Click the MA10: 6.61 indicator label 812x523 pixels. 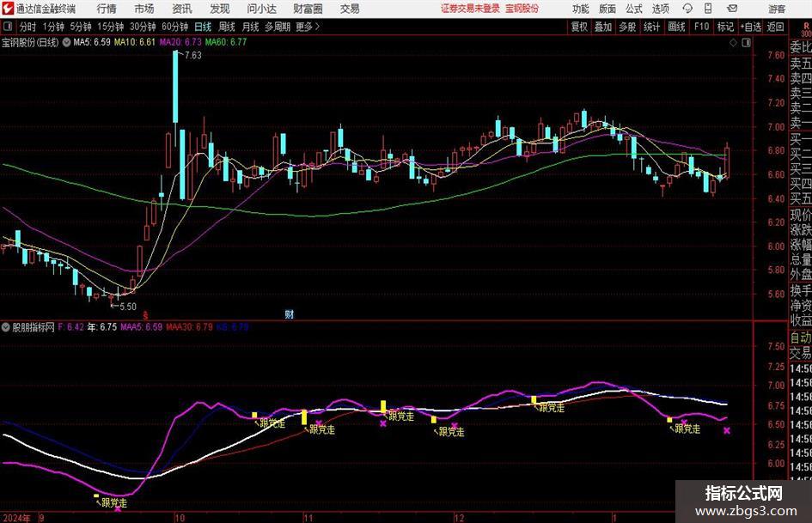click(135, 42)
